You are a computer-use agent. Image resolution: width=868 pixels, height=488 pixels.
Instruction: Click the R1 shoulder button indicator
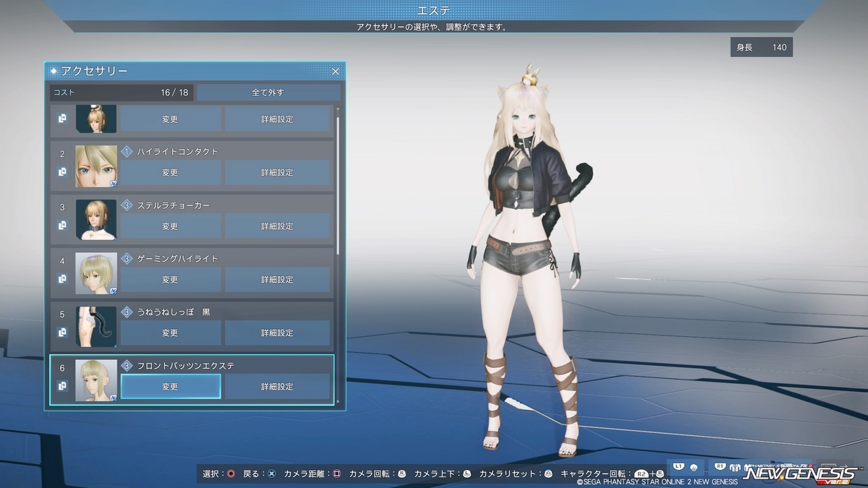pyautogui.click(x=720, y=467)
